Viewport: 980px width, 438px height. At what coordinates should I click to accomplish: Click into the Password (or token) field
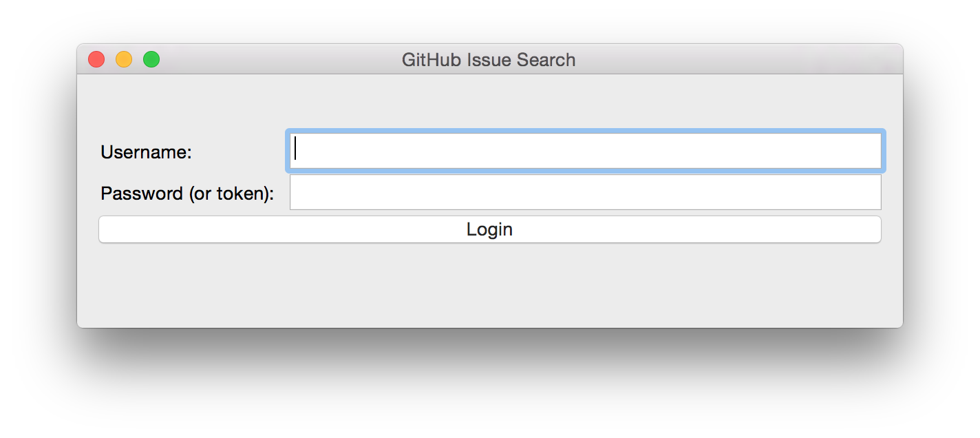pyautogui.click(x=585, y=192)
